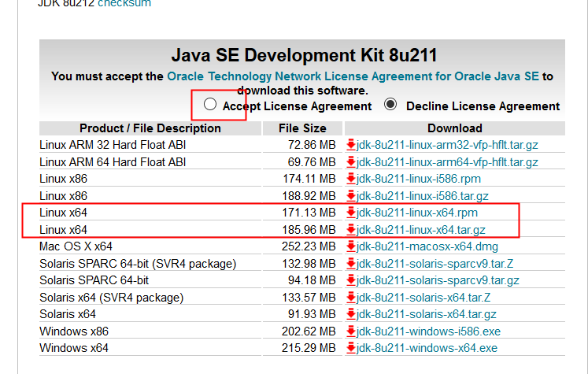The image size is (588, 374).
Task: Download jdk-8u211-linux-i586.tar.gz
Action: click(x=422, y=196)
